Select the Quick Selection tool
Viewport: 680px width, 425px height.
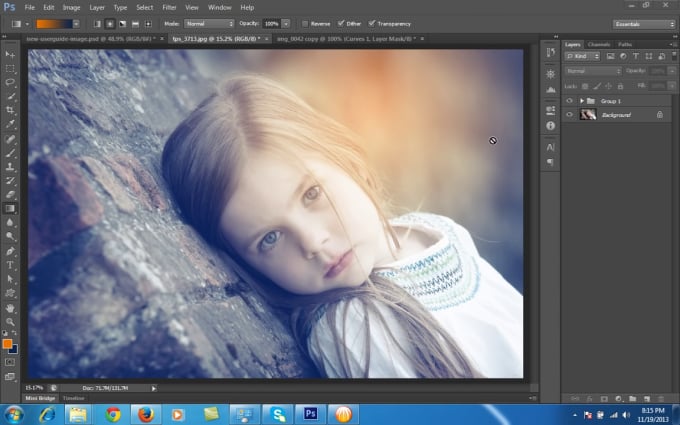(10, 96)
